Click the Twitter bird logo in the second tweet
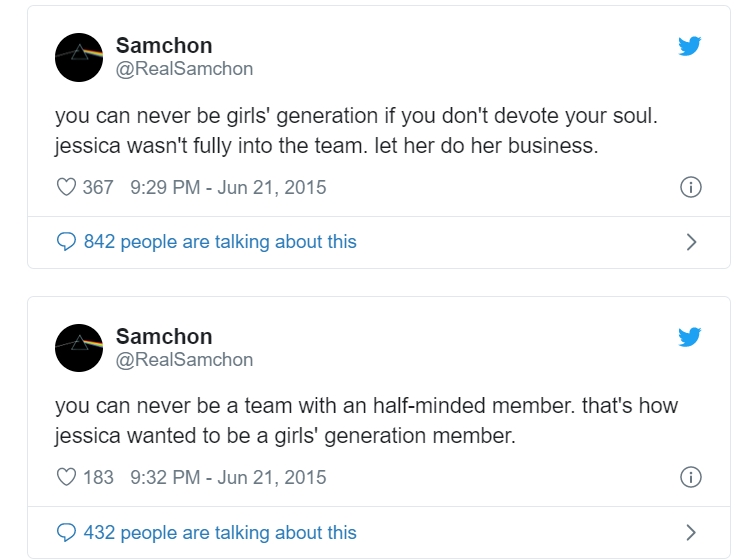Viewport: 755px width, 560px height. (690, 337)
